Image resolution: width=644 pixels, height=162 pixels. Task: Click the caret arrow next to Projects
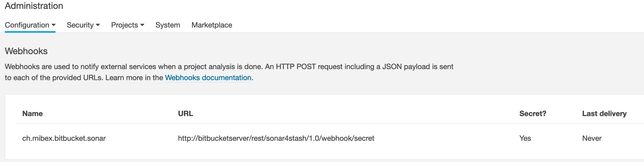(x=142, y=25)
